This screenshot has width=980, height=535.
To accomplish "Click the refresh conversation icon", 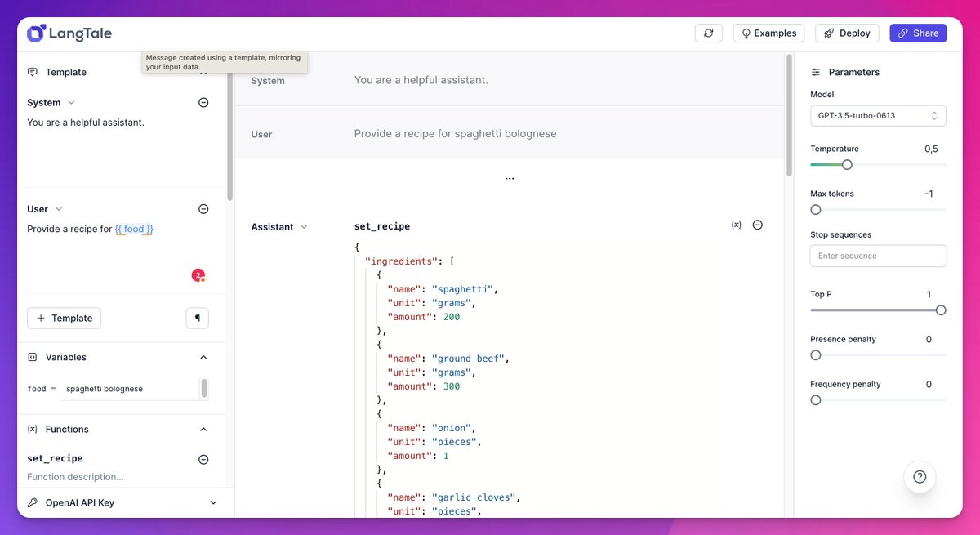I will click(707, 33).
